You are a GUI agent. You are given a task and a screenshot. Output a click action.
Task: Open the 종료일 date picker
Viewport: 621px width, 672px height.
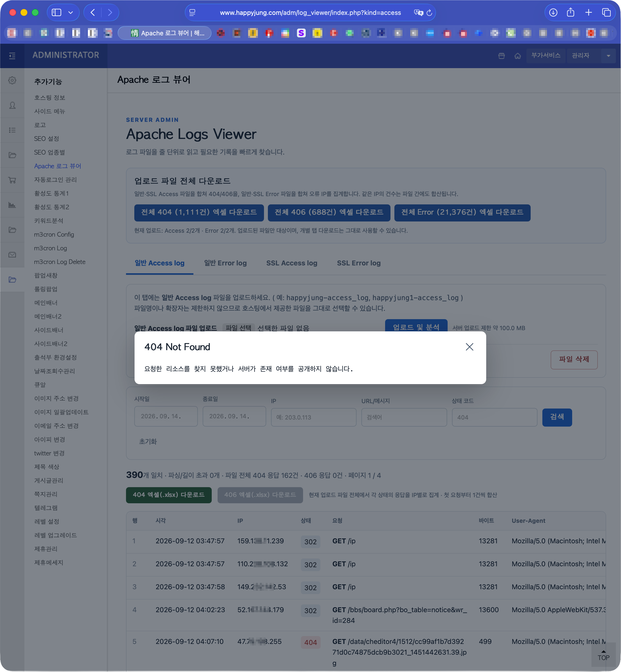point(234,416)
